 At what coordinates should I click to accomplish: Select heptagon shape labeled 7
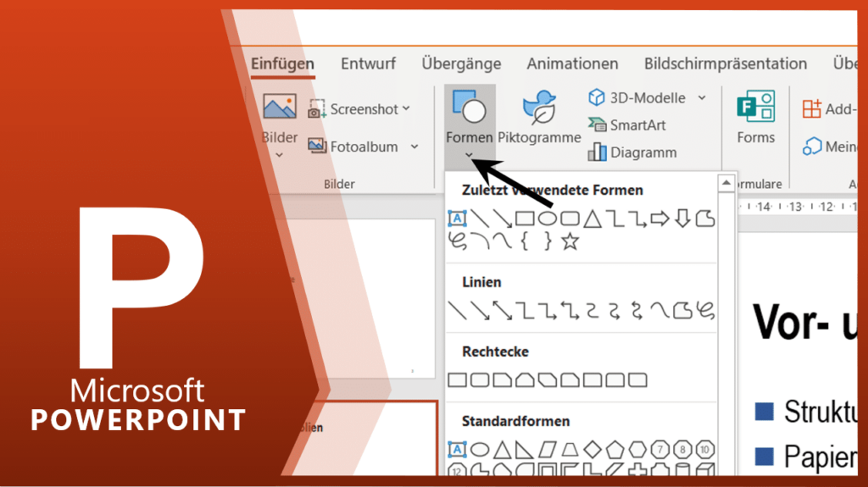[x=659, y=450]
